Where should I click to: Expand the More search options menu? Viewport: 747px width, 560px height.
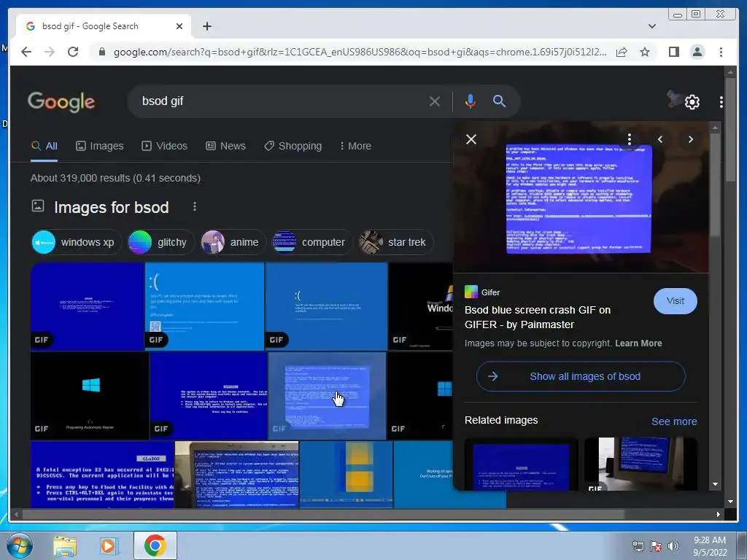(355, 146)
